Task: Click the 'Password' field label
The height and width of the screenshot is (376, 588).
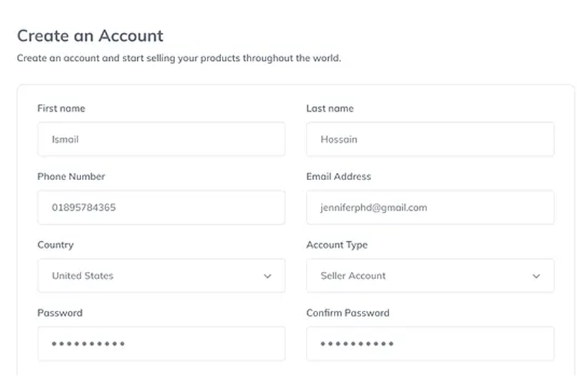Action: pos(60,313)
